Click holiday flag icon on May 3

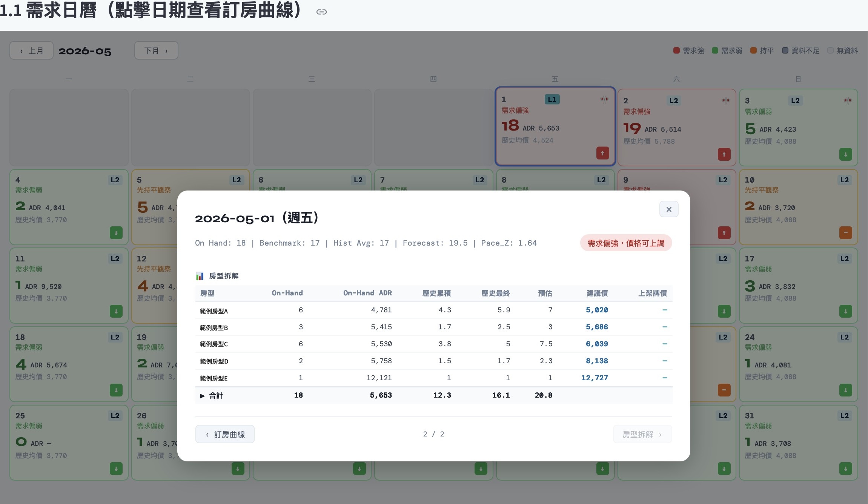click(x=848, y=100)
